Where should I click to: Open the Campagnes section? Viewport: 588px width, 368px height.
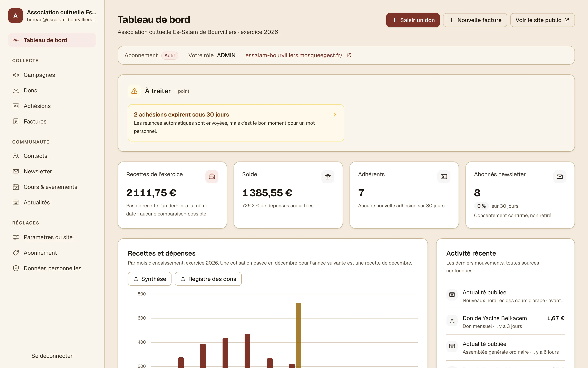point(52,75)
